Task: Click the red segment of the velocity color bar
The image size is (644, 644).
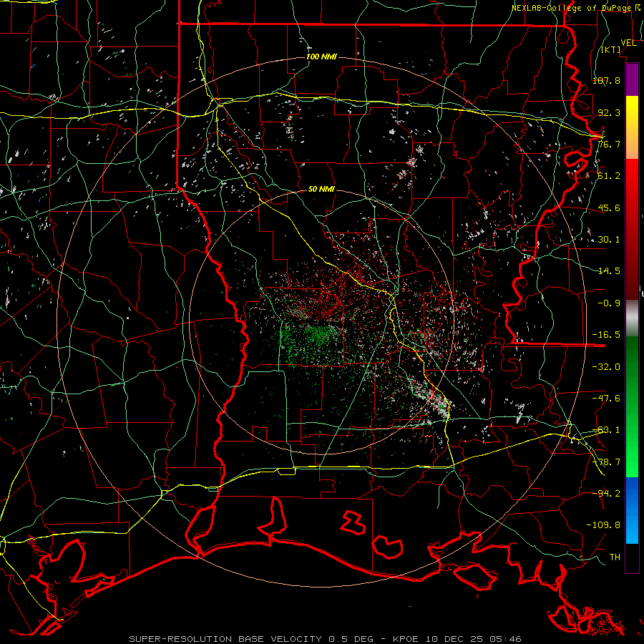Action: [632, 229]
